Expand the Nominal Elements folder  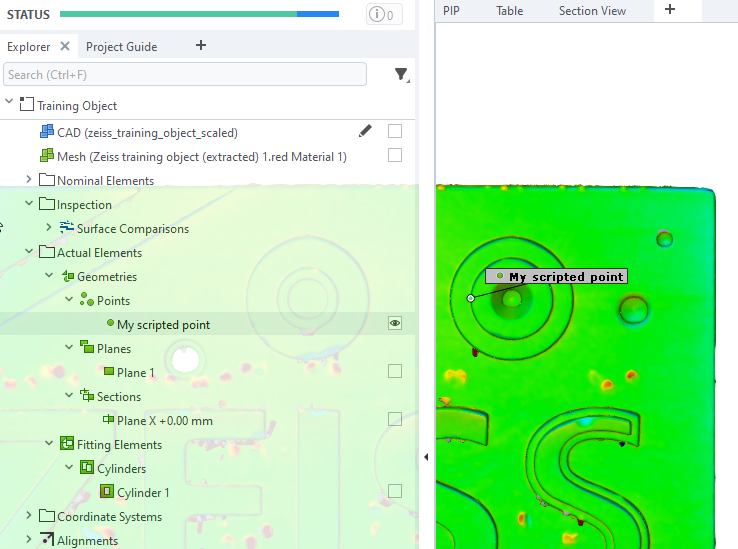[28, 180]
